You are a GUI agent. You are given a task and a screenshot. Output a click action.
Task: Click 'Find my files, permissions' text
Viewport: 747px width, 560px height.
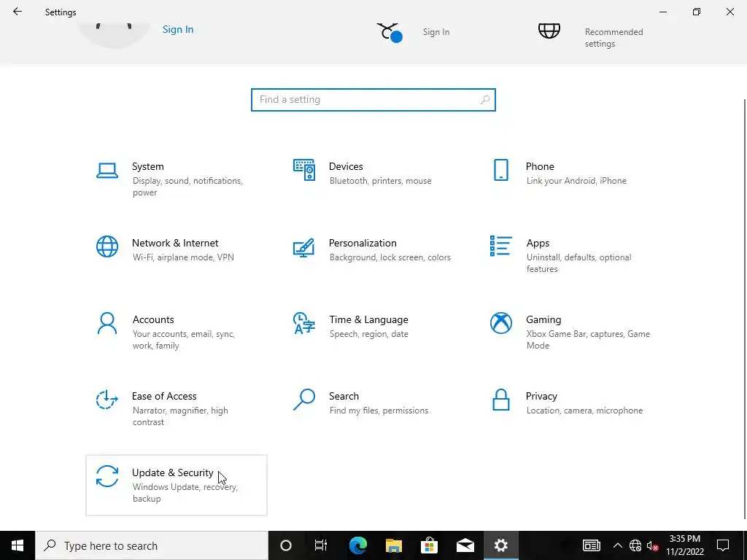pyautogui.click(x=379, y=411)
